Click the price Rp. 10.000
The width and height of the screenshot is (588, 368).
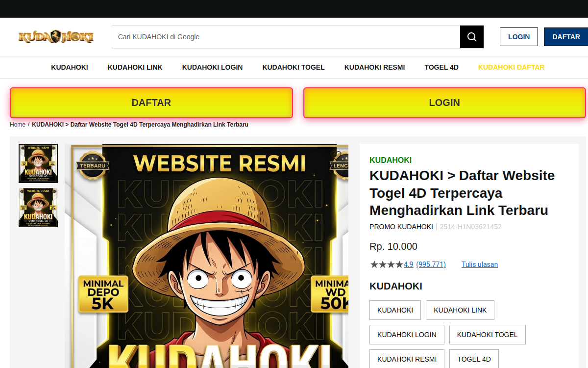click(x=393, y=246)
